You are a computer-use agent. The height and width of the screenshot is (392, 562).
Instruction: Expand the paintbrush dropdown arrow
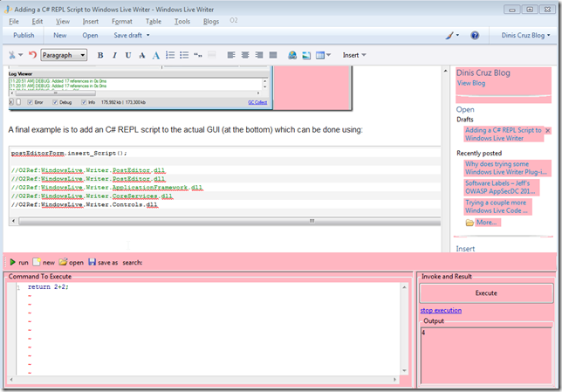click(x=457, y=35)
